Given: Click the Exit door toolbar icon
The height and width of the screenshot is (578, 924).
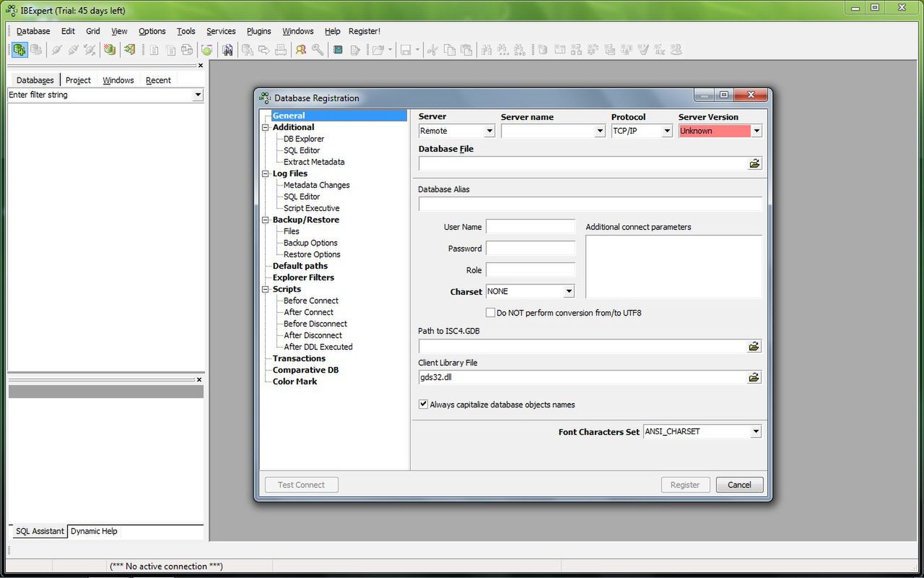Looking at the screenshot, I should [129, 50].
